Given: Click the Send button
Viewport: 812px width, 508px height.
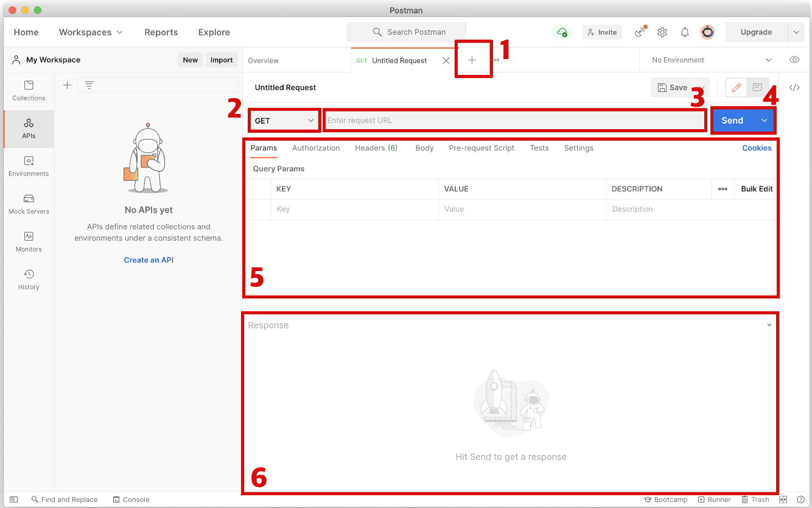Looking at the screenshot, I should tap(733, 121).
